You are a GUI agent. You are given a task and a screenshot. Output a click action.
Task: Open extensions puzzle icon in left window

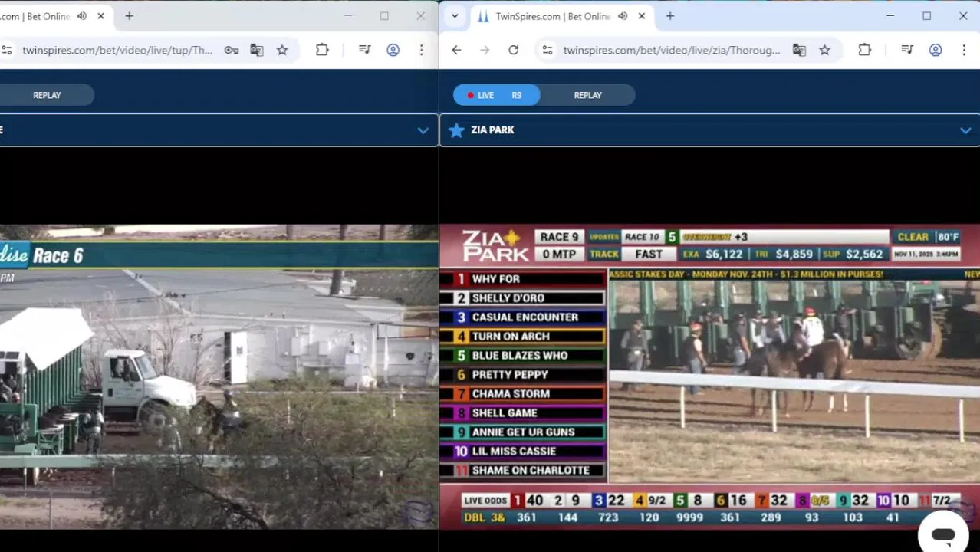322,51
